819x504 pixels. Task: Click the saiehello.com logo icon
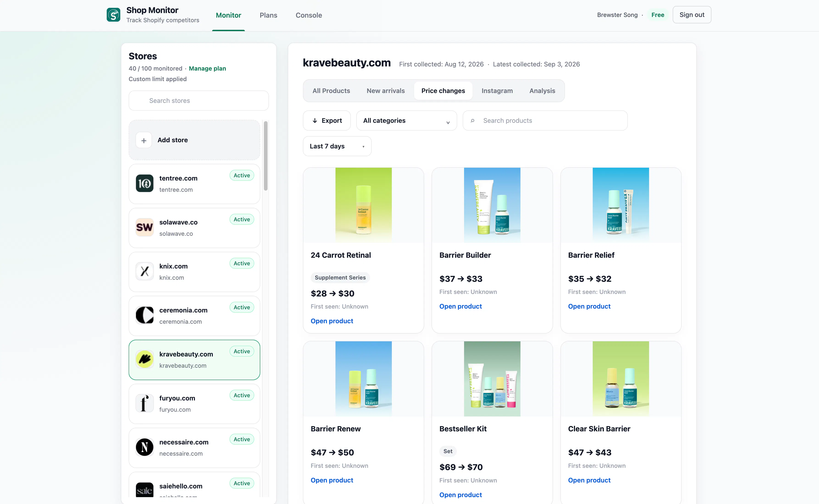point(144,490)
